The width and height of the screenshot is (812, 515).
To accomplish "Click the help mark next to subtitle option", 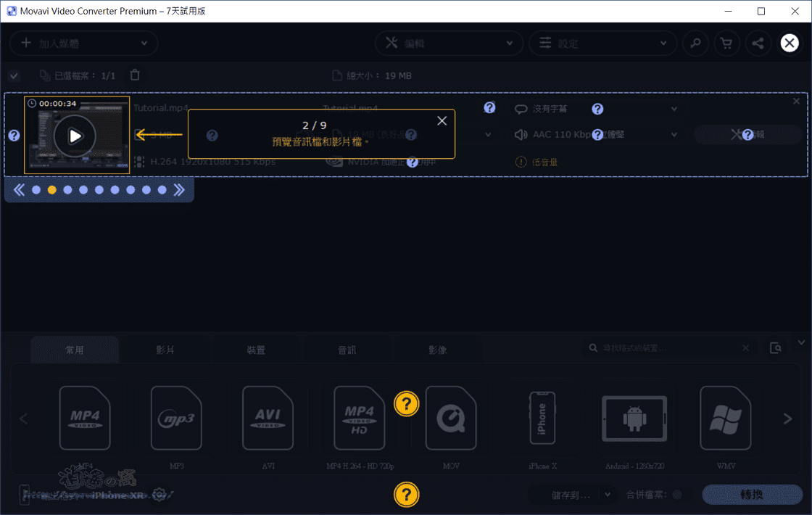I will point(597,109).
